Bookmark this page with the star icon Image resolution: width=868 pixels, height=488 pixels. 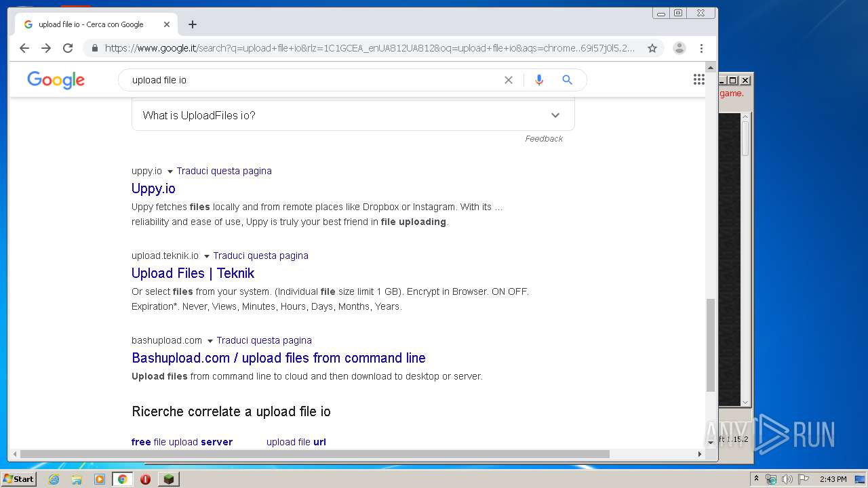coord(652,48)
